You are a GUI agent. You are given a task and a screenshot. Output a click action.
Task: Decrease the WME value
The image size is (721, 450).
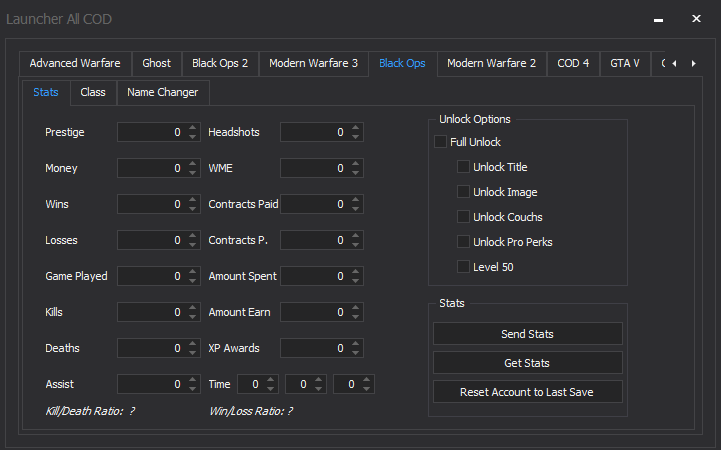click(355, 172)
